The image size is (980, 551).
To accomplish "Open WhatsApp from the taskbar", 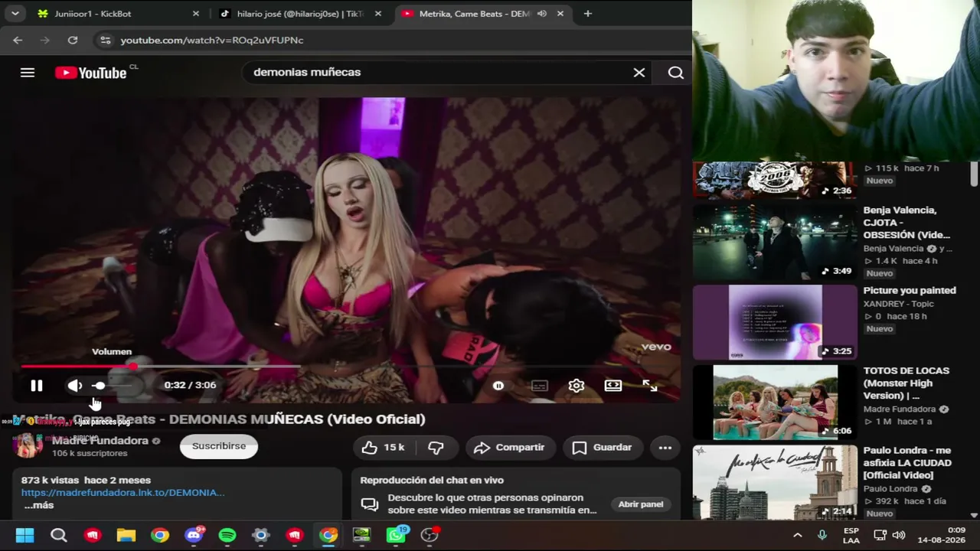I will coord(396,535).
